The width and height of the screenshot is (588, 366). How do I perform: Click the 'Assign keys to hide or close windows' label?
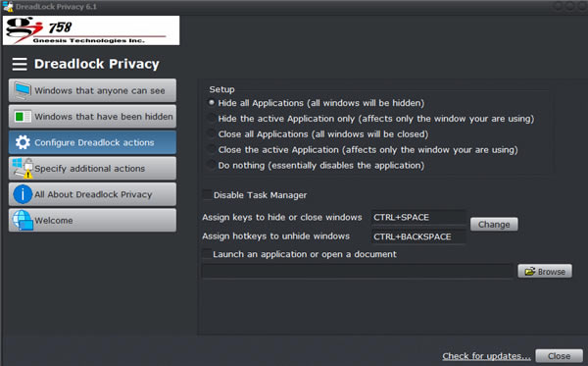click(x=282, y=218)
